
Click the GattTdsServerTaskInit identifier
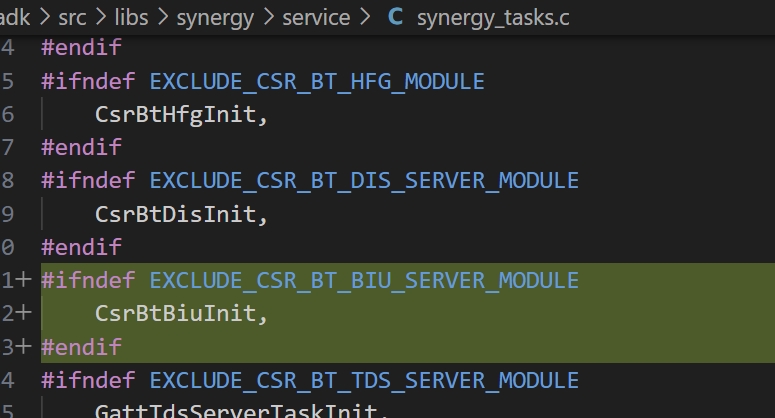[238, 410]
